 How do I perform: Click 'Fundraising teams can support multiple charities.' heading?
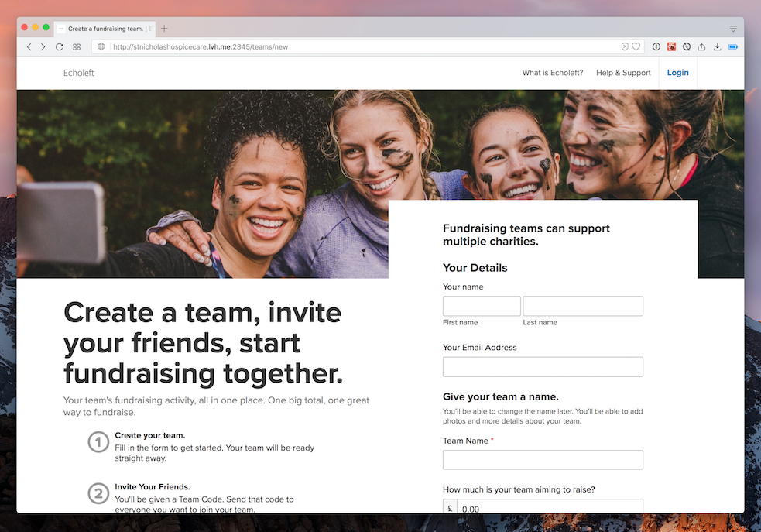(x=526, y=235)
